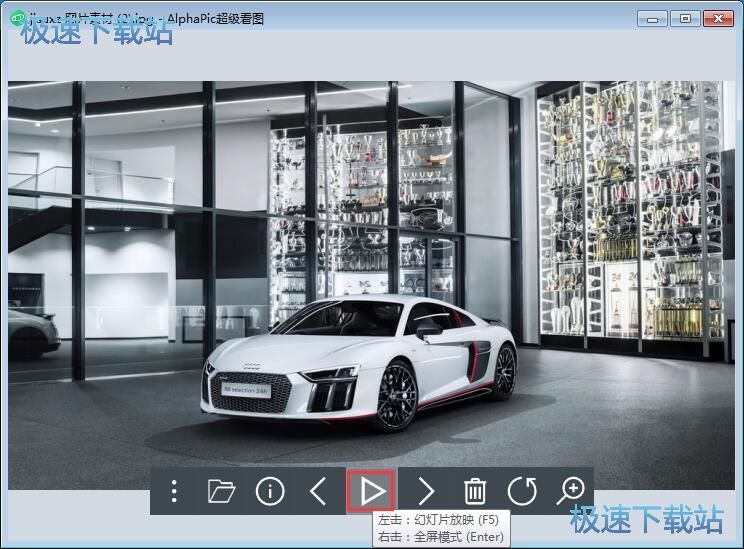Show image info with the i icon
The width and height of the screenshot is (744, 549).
click(x=270, y=491)
